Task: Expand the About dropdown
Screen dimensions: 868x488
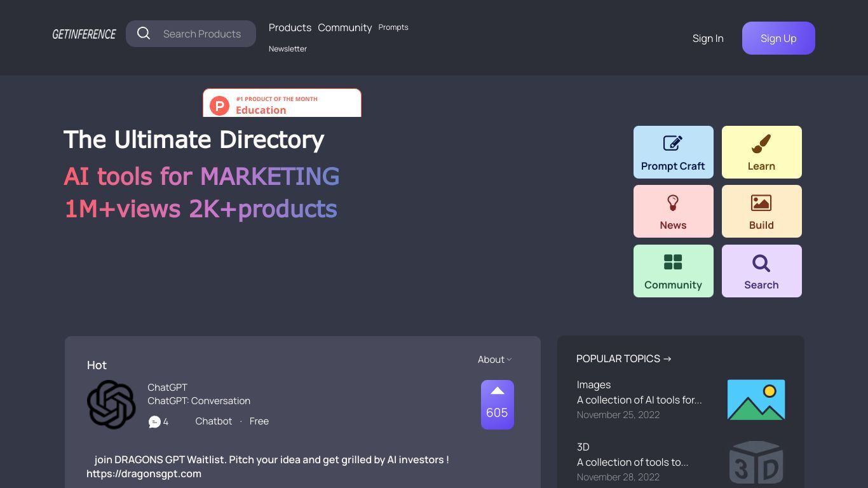Action: [495, 360]
